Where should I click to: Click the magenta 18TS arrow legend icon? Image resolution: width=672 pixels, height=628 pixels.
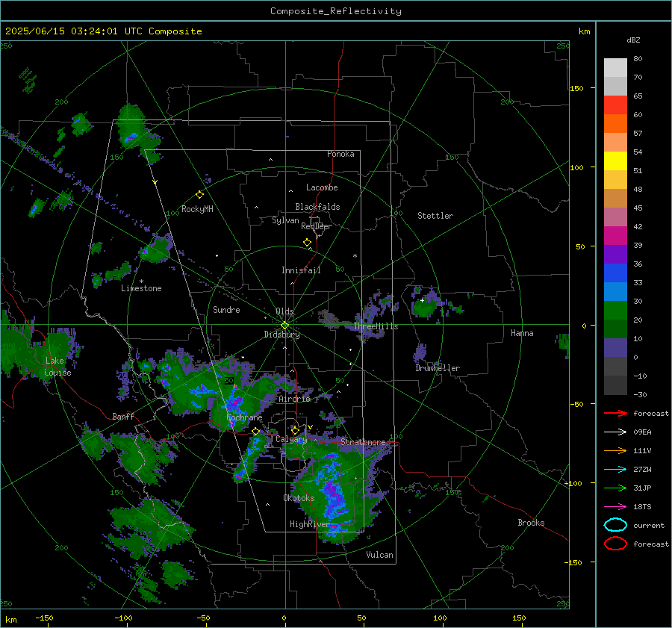615,507
